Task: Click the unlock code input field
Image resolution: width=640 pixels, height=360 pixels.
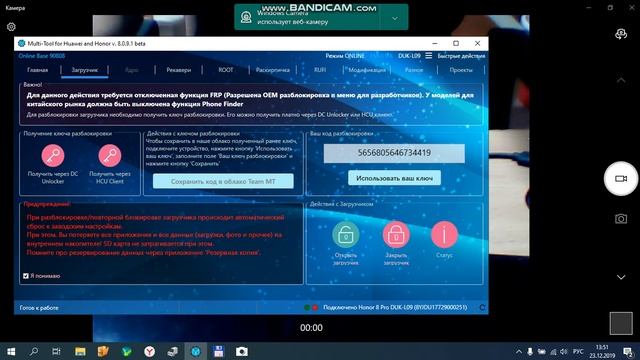Action: 394,153
